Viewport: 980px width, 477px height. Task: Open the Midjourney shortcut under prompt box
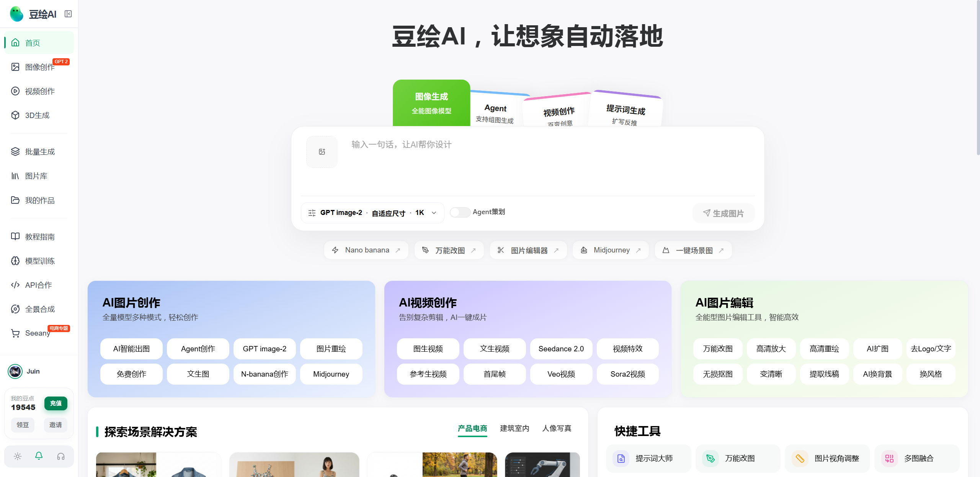coord(611,250)
